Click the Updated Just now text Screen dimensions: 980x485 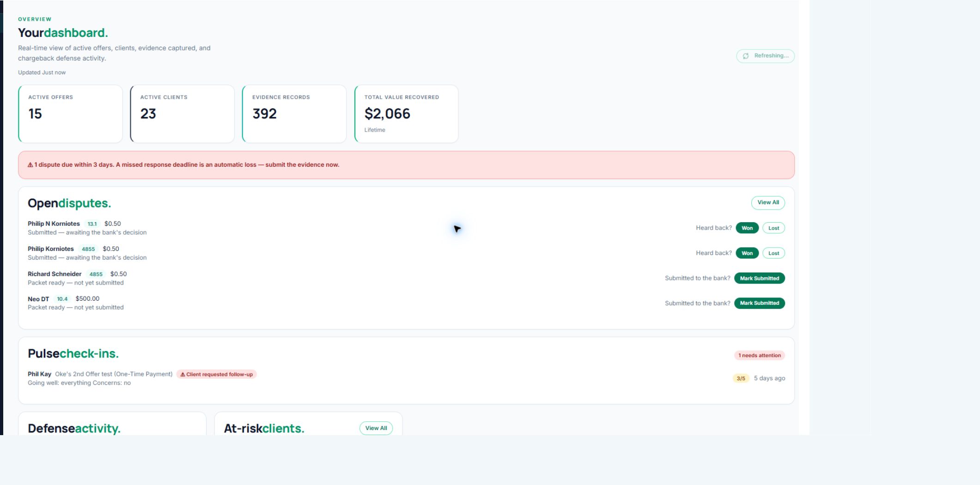click(x=42, y=73)
